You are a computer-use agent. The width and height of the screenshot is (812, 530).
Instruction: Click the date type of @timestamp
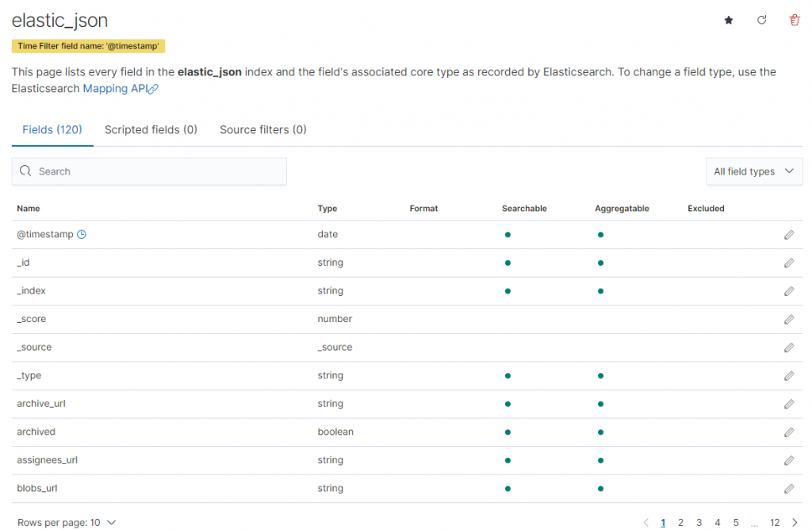[327, 234]
